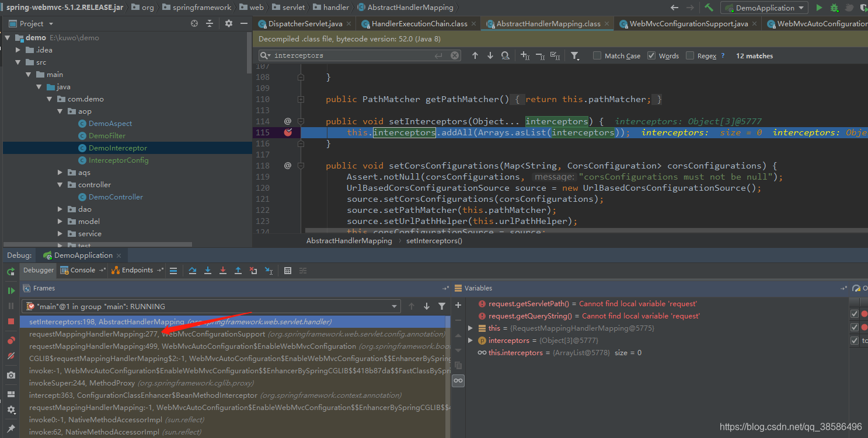Pin the debug tab
The image size is (868, 438).
[x=11, y=429]
